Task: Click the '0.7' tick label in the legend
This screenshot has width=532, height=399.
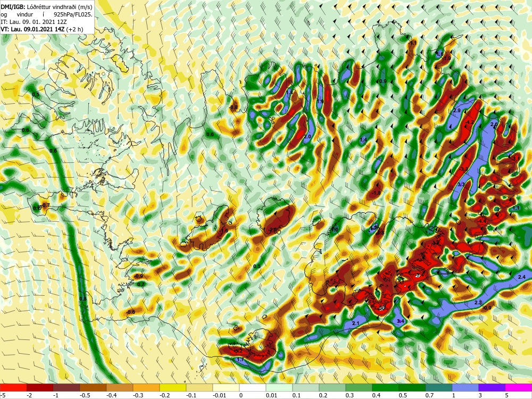Action: tap(429, 395)
